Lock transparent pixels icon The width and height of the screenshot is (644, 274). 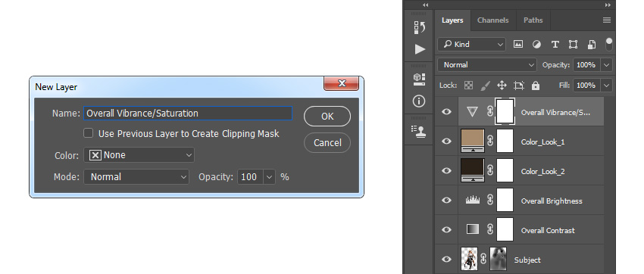pos(469,86)
